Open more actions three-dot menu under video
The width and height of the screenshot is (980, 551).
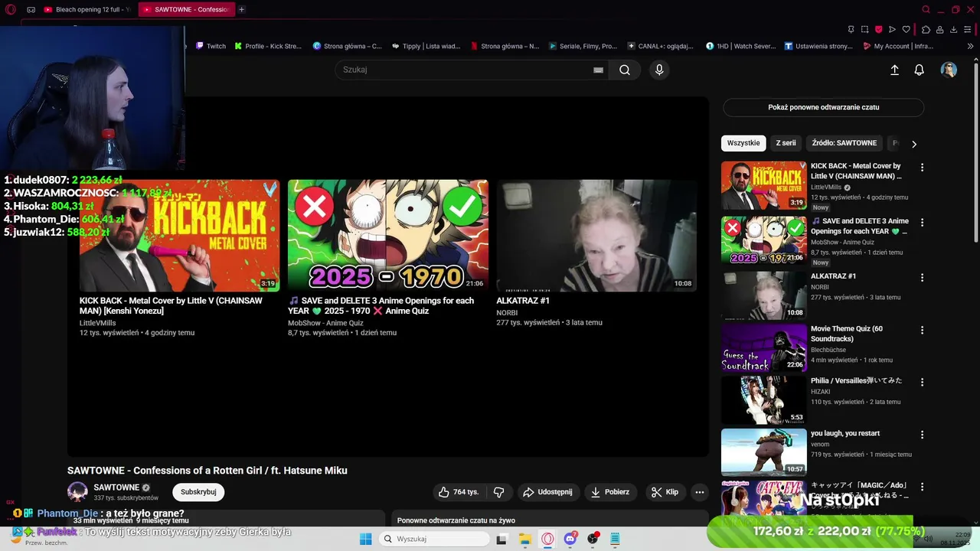click(699, 492)
